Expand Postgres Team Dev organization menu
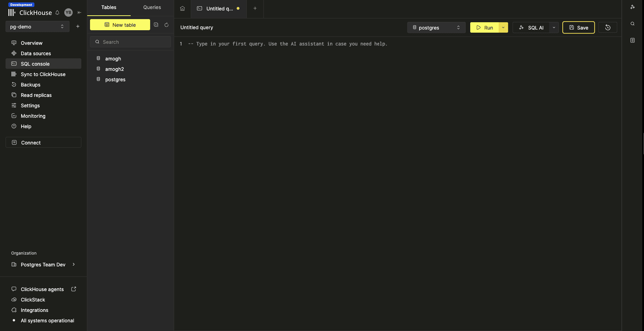Viewport: 644px width, 331px height. 43,265
